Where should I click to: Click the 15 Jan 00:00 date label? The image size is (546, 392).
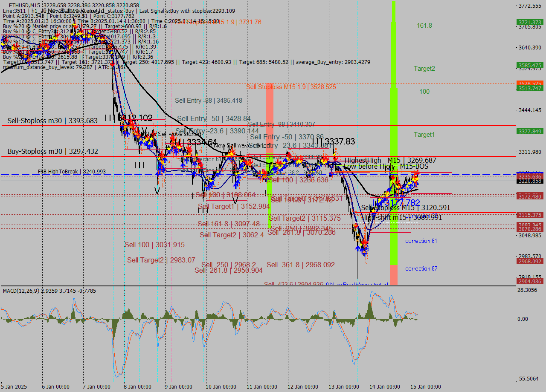pyautogui.click(x=427, y=387)
